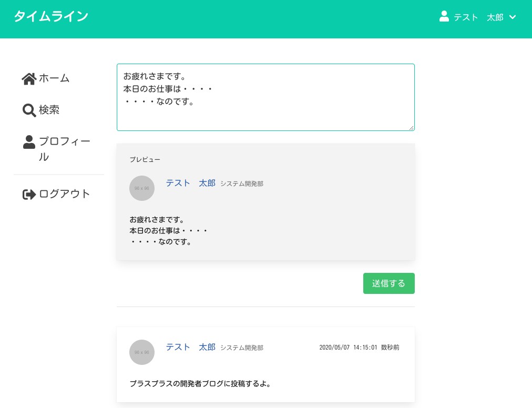Screen dimensions: 532x408
Task: Click the home icon in the sidebar
Action: 28,77
